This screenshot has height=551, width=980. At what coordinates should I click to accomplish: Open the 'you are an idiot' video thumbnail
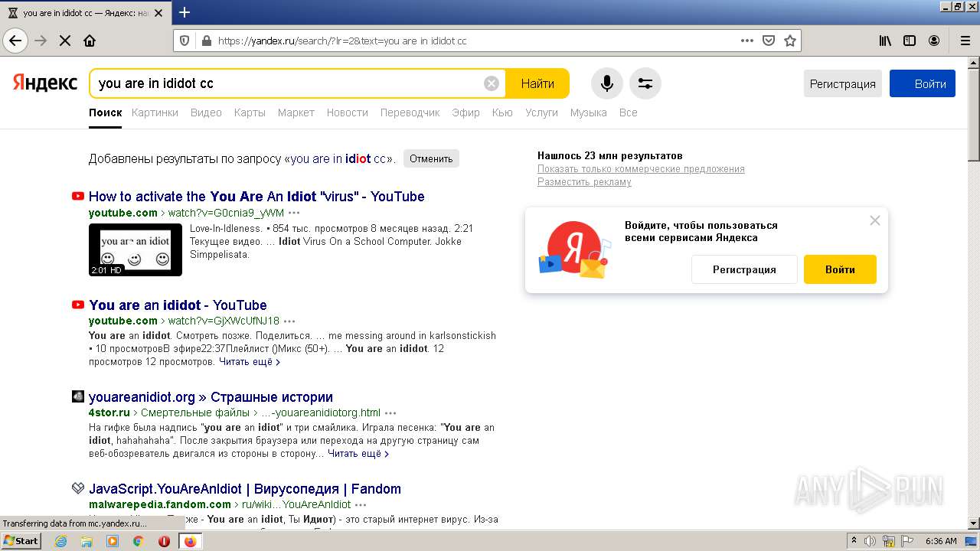pyautogui.click(x=136, y=249)
